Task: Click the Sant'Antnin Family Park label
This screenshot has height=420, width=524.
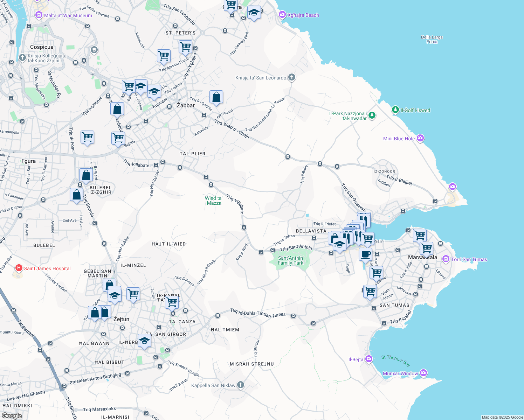Action: (x=290, y=260)
